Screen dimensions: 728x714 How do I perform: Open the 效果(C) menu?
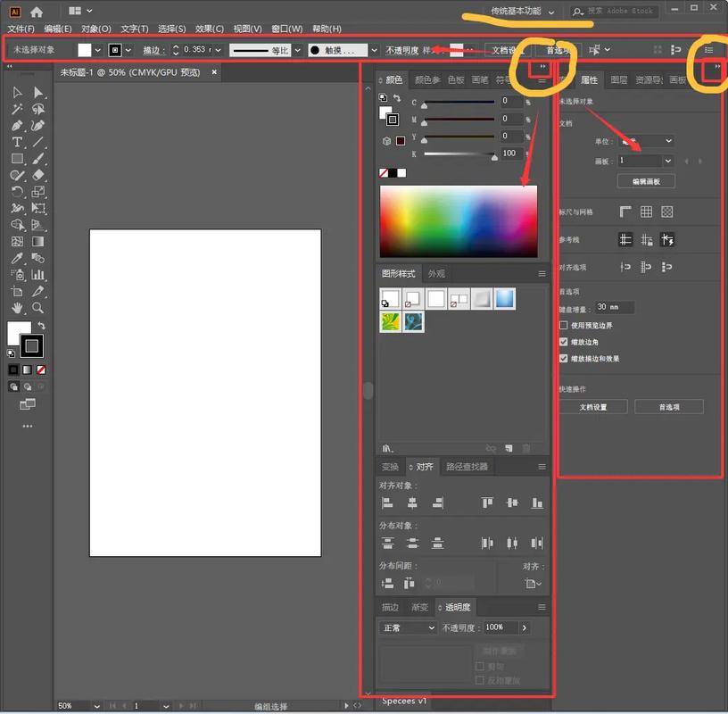click(210, 29)
